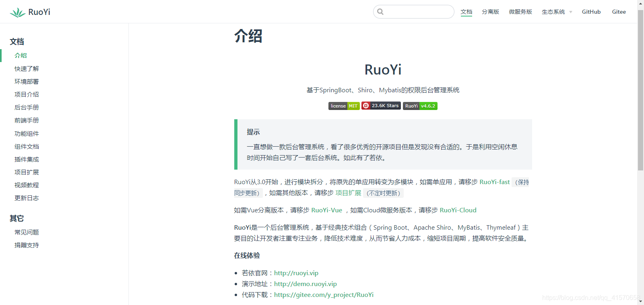The height and width of the screenshot is (305, 644).
Task: Open 功能组件 sidebar page
Action: (x=27, y=134)
